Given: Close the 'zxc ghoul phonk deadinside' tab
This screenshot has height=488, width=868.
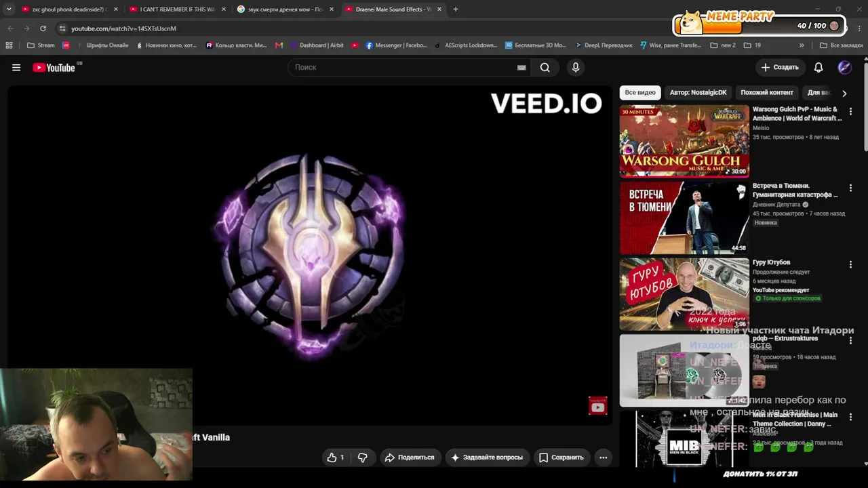Looking at the screenshot, I should (116, 9).
